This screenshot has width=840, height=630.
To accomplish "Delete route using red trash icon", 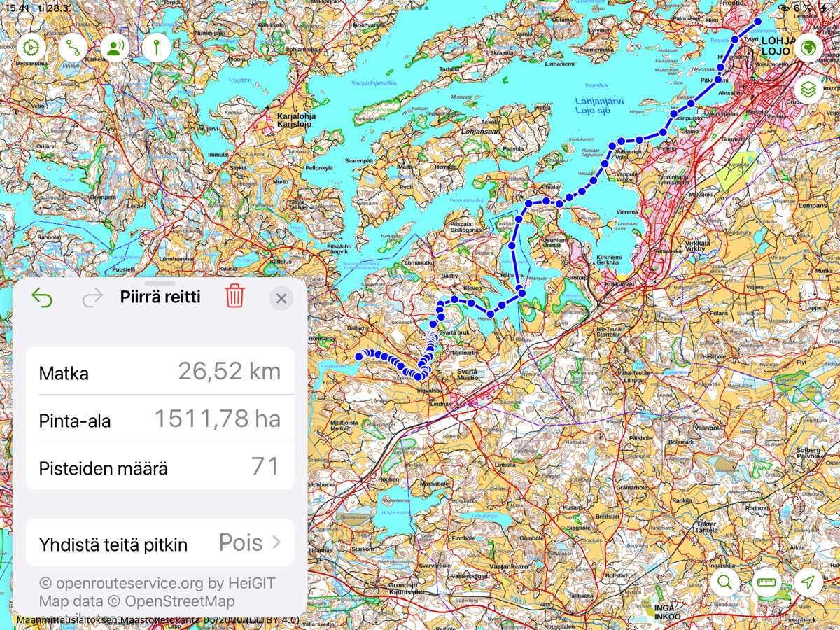I will pyautogui.click(x=234, y=297).
